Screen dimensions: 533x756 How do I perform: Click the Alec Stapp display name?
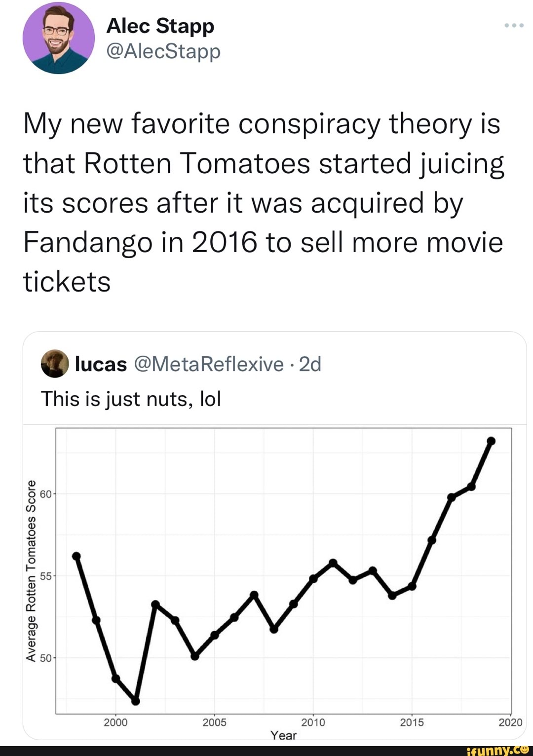pos(160,26)
